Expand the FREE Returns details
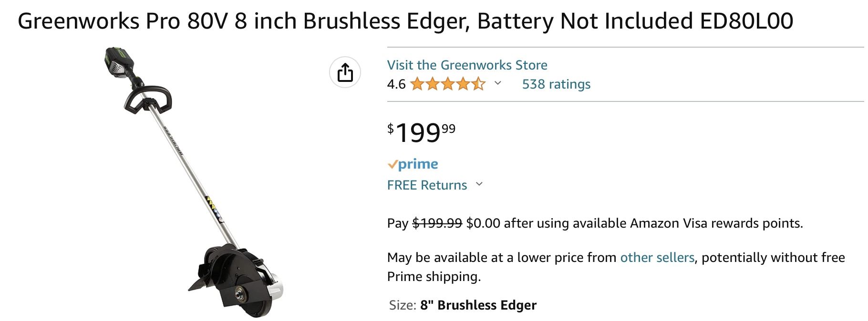Viewport: 868px width, 321px height. pyautogui.click(x=480, y=185)
